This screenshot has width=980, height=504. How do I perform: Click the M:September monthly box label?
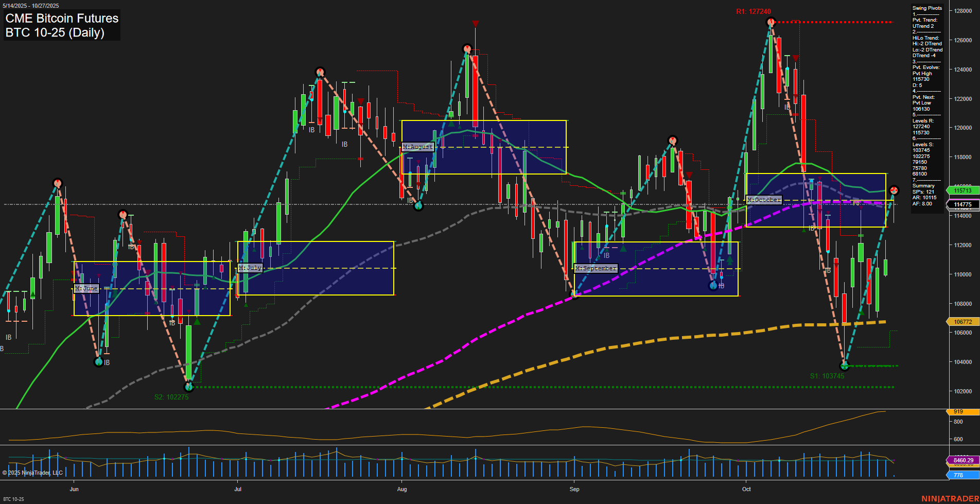coord(596,269)
